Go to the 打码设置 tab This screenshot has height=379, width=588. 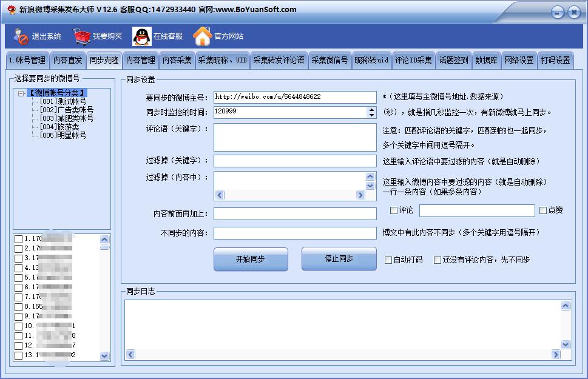[x=555, y=61]
